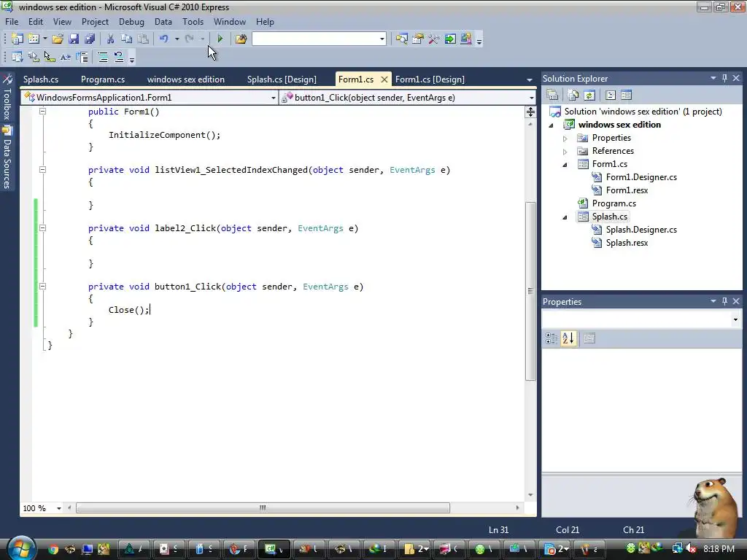The width and height of the screenshot is (747, 560).
Task: Expand the References node in Solution Explorer
Action: click(x=565, y=152)
